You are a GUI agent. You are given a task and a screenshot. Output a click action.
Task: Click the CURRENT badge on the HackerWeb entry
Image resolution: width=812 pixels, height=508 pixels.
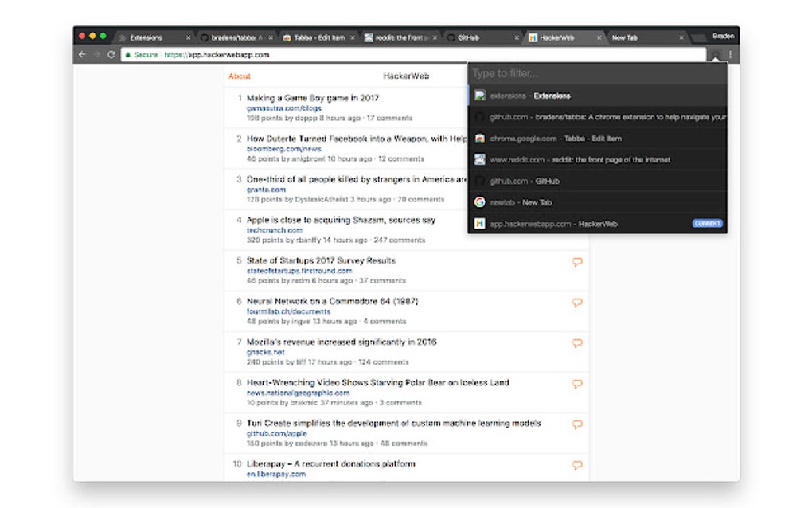pos(708,223)
